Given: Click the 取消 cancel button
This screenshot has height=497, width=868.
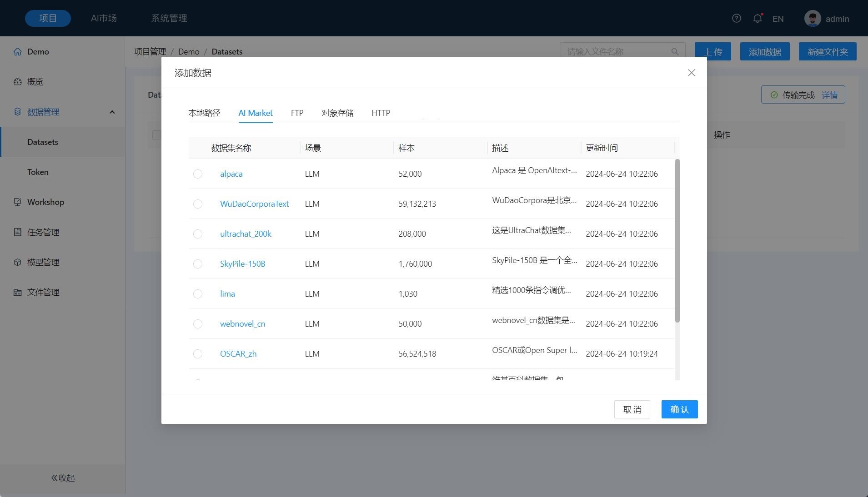Looking at the screenshot, I should 632,409.
